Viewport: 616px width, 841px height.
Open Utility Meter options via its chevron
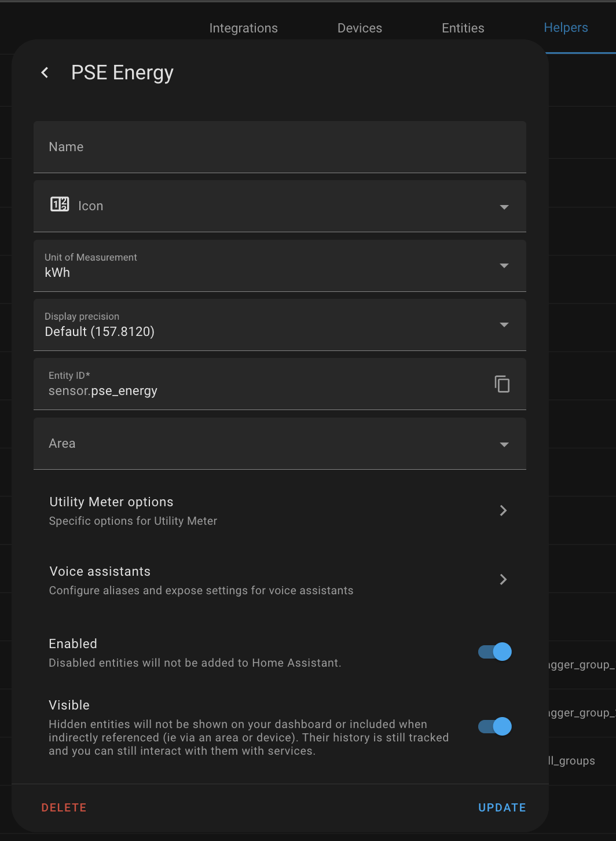503,510
